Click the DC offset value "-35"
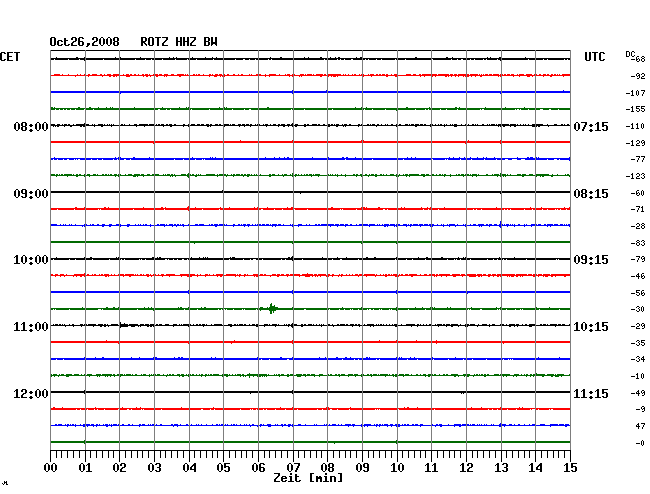 [638, 343]
